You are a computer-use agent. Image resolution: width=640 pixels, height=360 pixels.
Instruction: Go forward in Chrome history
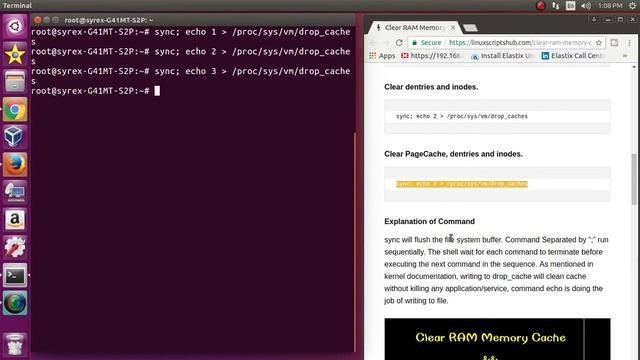tap(386, 42)
